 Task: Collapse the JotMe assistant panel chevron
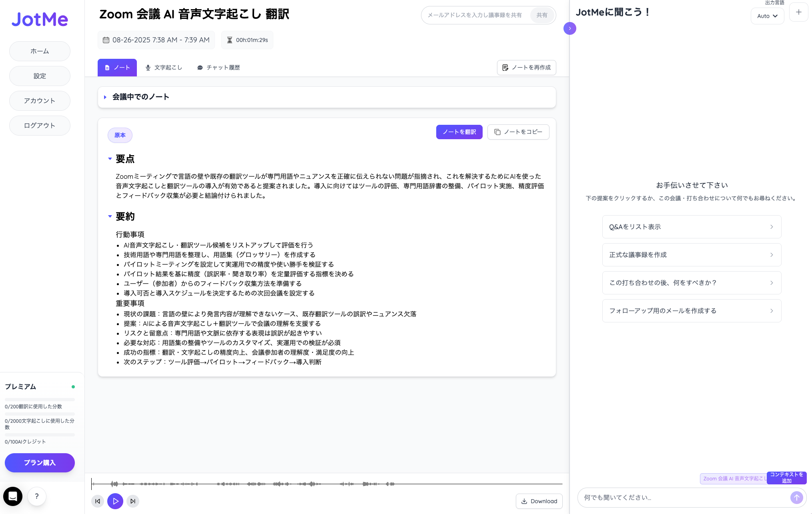tap(570, 28)
